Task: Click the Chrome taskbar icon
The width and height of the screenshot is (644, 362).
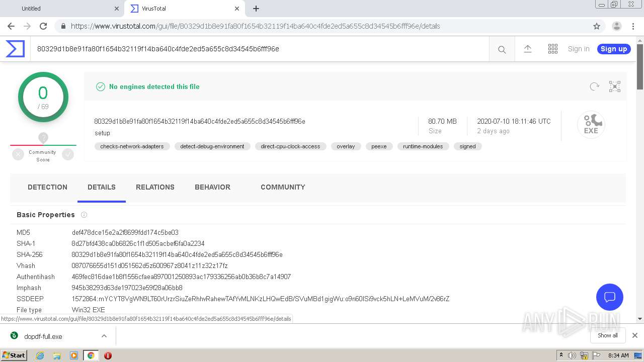Action: pos(91,355)
